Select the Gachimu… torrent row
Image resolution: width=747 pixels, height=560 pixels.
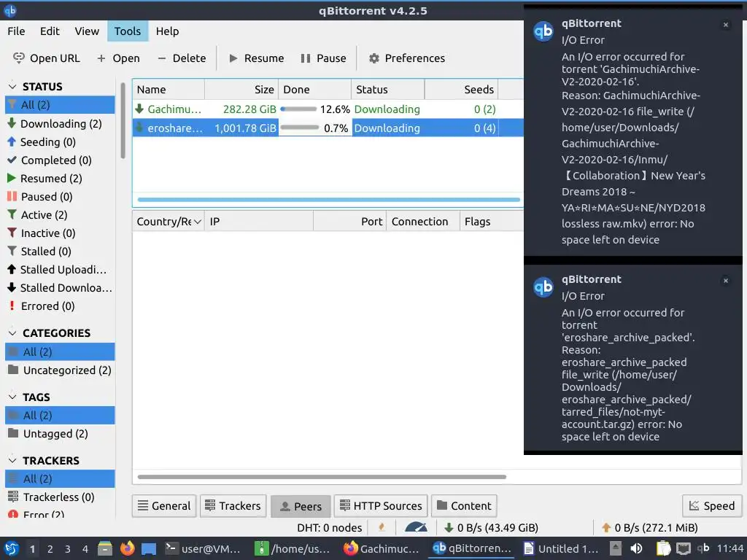pos(328,109)
